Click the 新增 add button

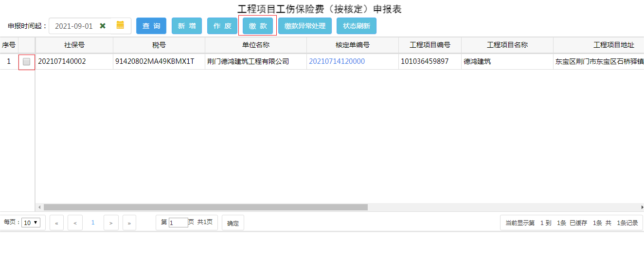click(x=187, y=26)
